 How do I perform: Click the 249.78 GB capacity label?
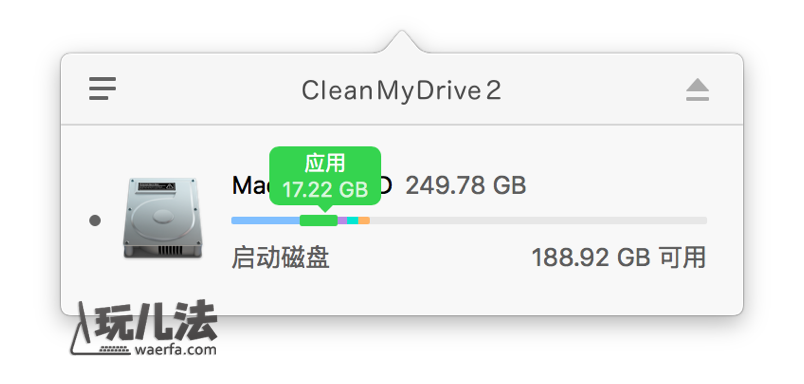pos(466,186)
